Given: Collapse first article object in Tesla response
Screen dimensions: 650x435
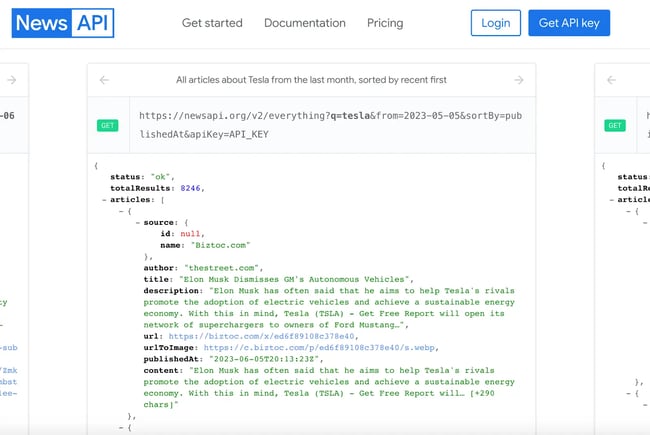Looking at the screenshot, I should [x=121, y=211].
